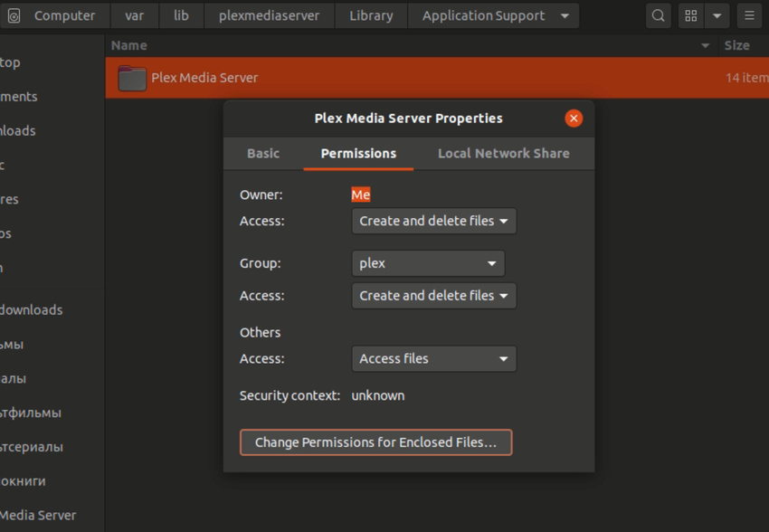Sort by the Name column header
The height and width of the screenshot is (532, 769).
click(x=129, y=45)
